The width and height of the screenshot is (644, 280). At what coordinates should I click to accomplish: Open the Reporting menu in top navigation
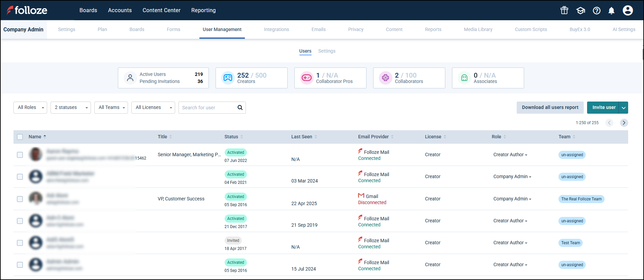coord(203,10)
